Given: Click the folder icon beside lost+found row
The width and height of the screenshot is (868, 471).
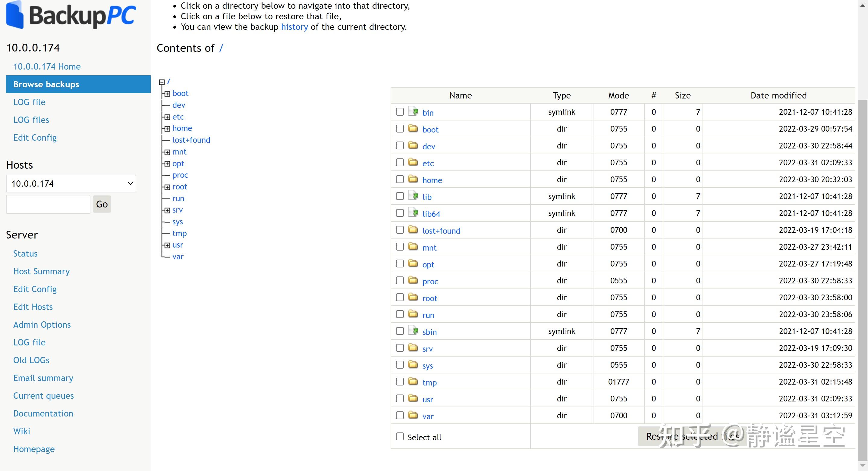Looking at the screenshot, I should 413,229.
